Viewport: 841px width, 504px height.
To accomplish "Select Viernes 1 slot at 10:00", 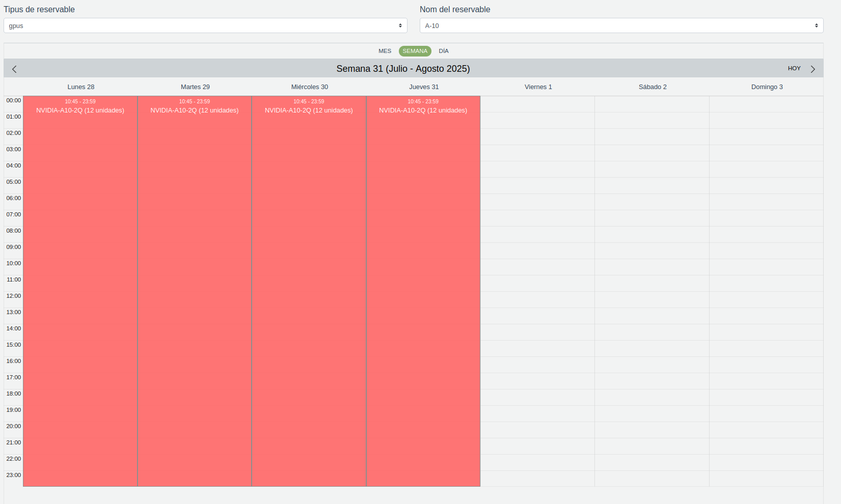I will tap(537, 267).
